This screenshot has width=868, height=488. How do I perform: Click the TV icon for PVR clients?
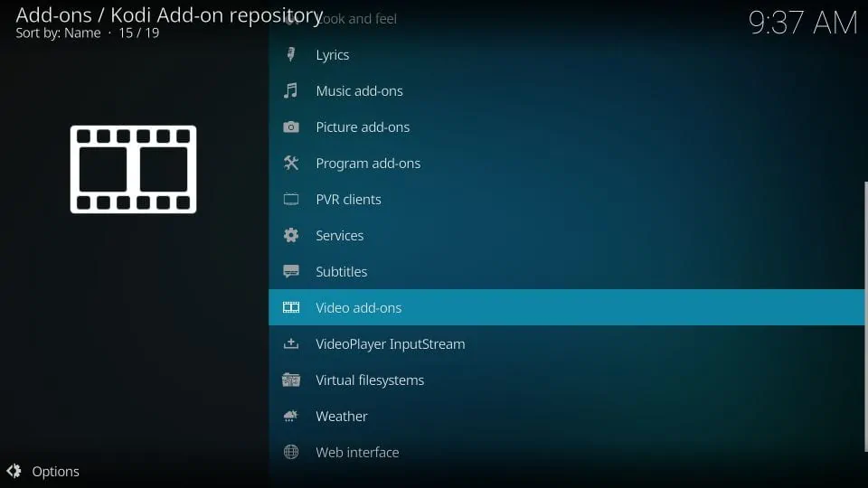(x=290, y=199)
